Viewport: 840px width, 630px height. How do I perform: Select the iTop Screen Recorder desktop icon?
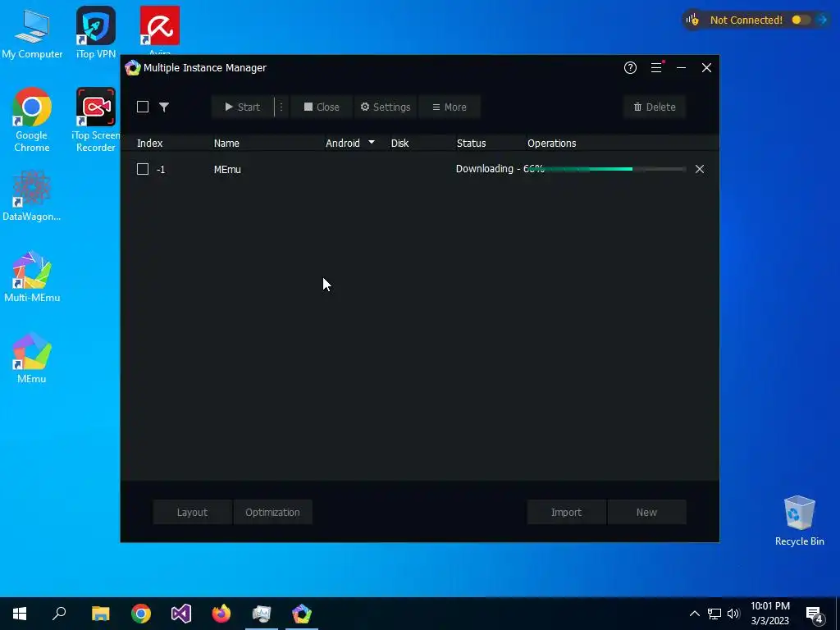(96, 120)
